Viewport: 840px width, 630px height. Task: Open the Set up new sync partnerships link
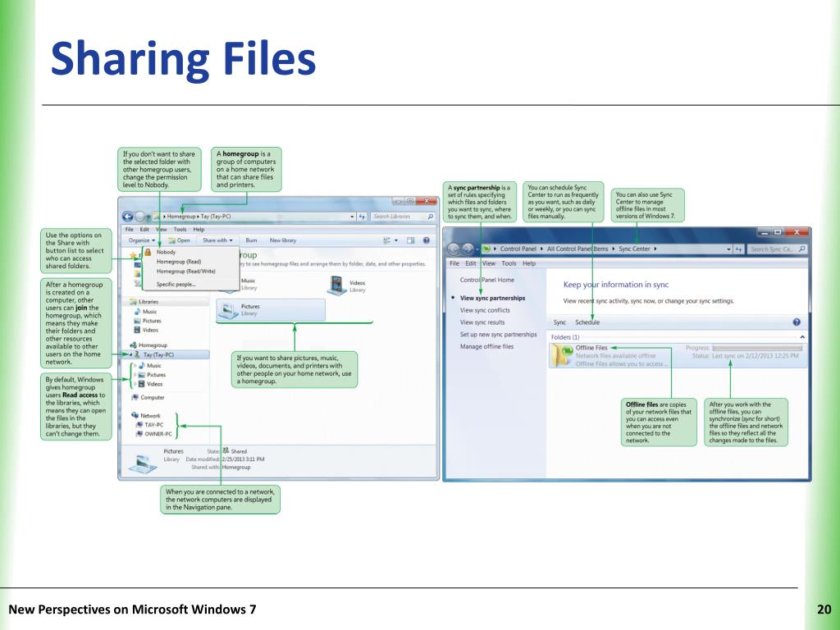[x=498, y=335]
